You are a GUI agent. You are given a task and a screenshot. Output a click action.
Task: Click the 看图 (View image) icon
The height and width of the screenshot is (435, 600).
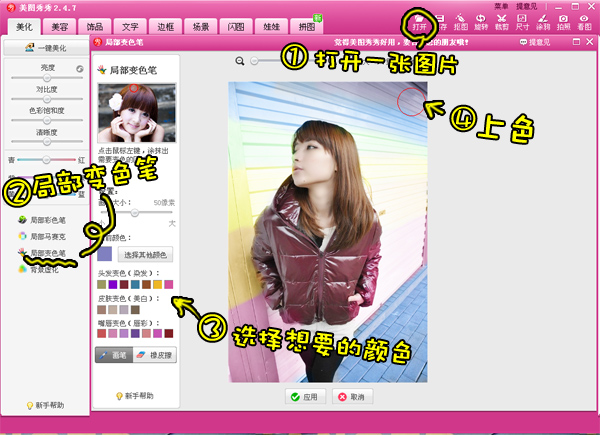tap(584, 22)
